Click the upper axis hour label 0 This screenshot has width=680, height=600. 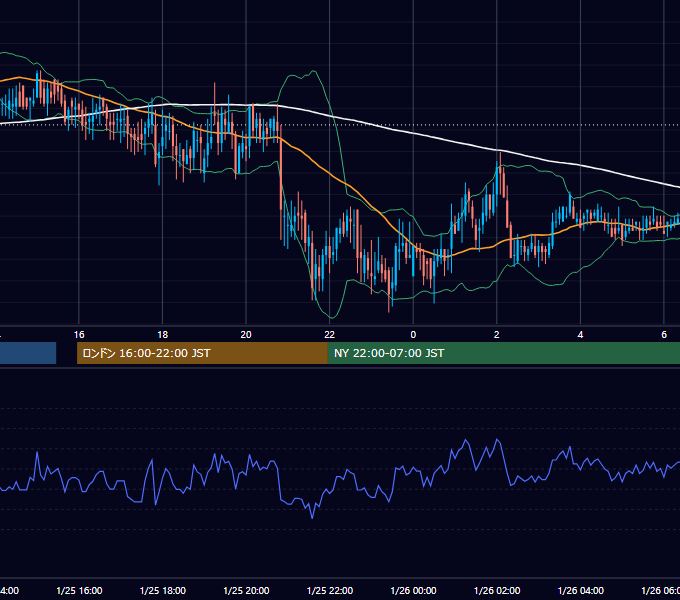[413, 334]
